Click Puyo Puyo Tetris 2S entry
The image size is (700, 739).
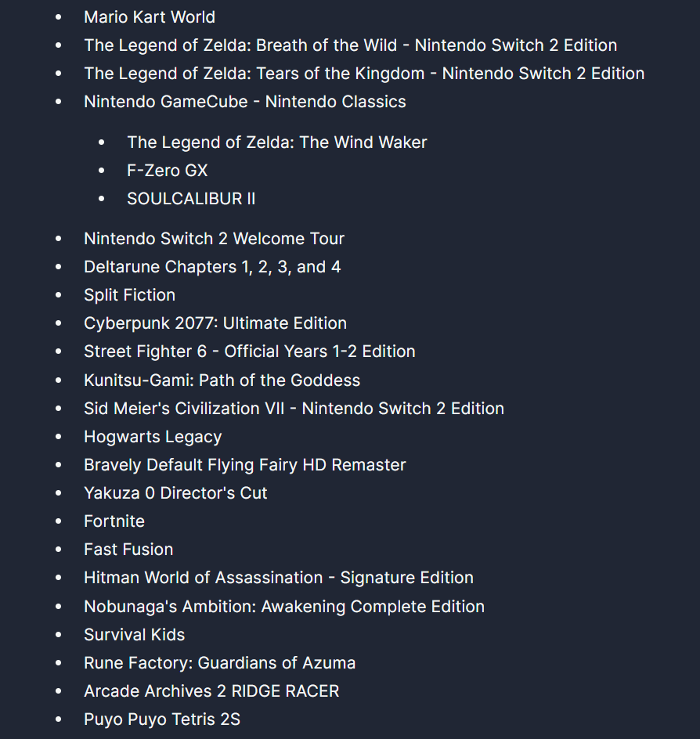[x=161, y=719]
